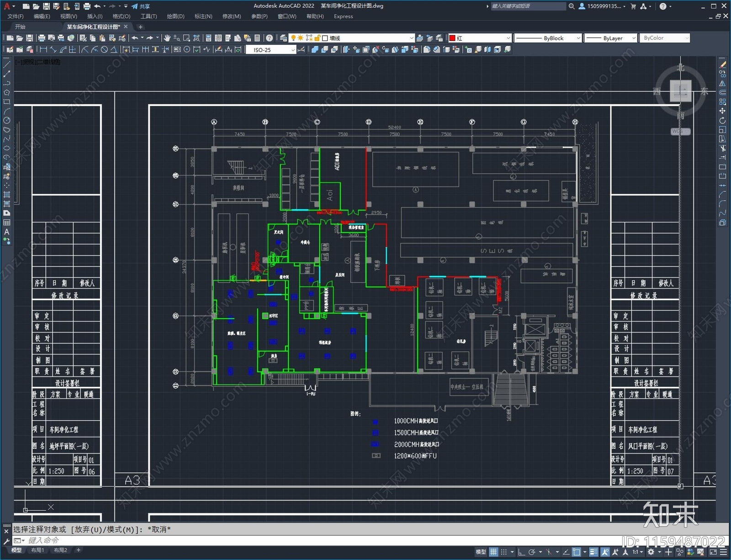Click the Zoom Window tool icon
This screenshot has height=560, width=731.
click(x=187, y=38)
